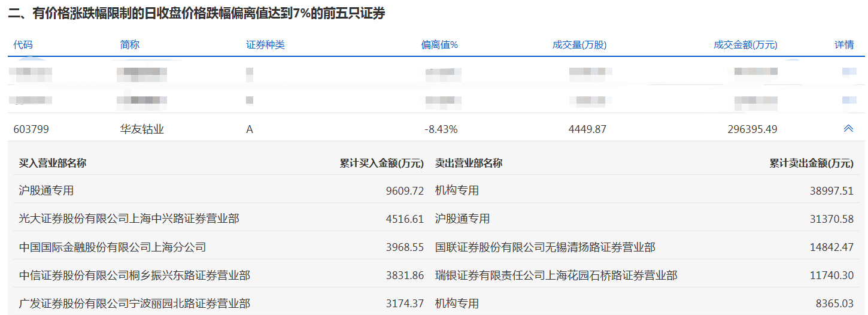Viewport: 868px width, 315px height.
Task: Click the 成交金额(万元) column header
Action: point(745,45)
